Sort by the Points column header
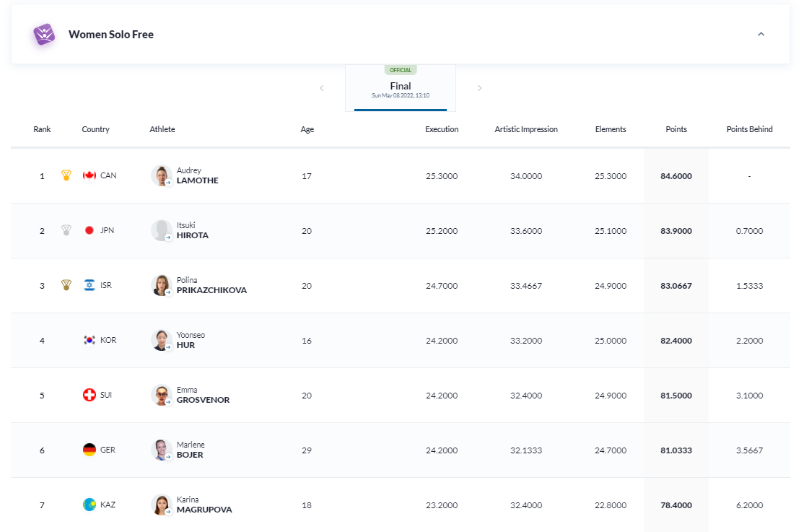The width and height of the screenshot is (809, 532). [676, 129]
